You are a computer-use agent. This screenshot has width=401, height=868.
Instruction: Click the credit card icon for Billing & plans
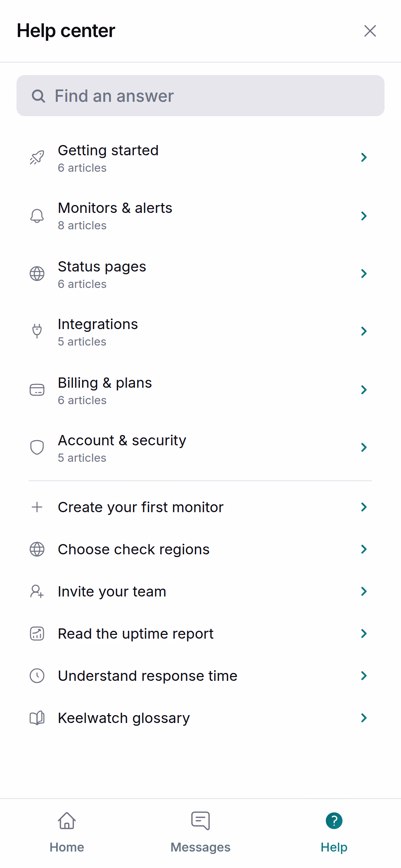click(37, 390)
